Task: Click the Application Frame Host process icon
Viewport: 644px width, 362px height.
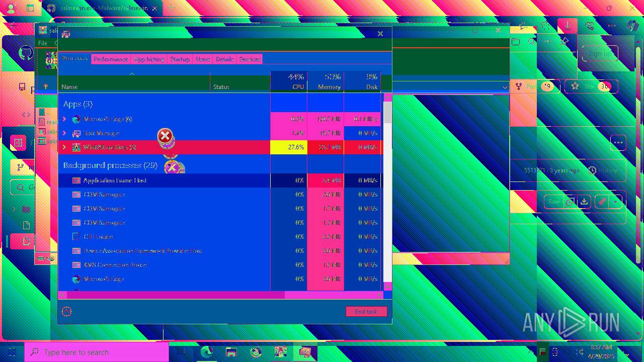Action: pyautogui.click(x=76, y=180)
